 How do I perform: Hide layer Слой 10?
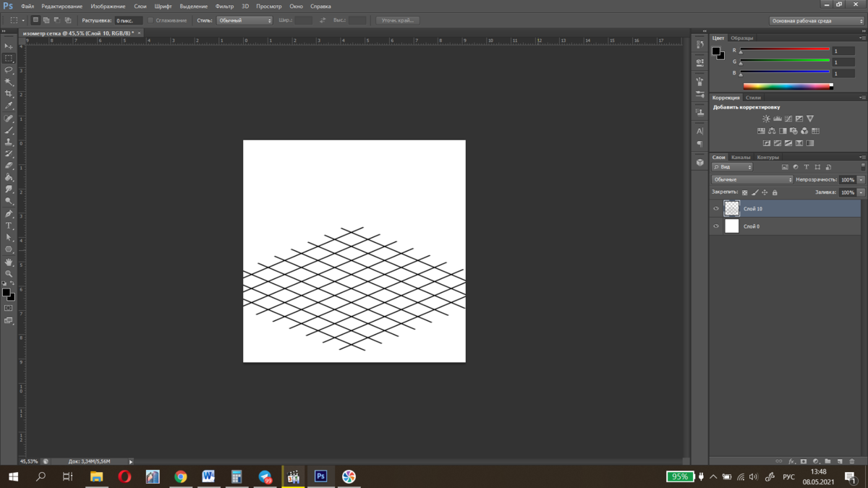716,209
